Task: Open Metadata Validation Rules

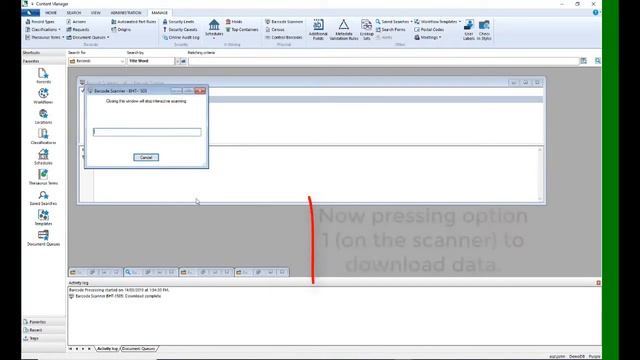Action: [x=344, y=29]
